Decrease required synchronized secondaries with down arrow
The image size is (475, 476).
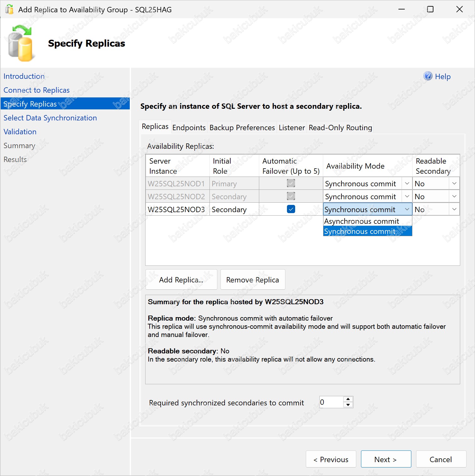click(x=348, y=405)
